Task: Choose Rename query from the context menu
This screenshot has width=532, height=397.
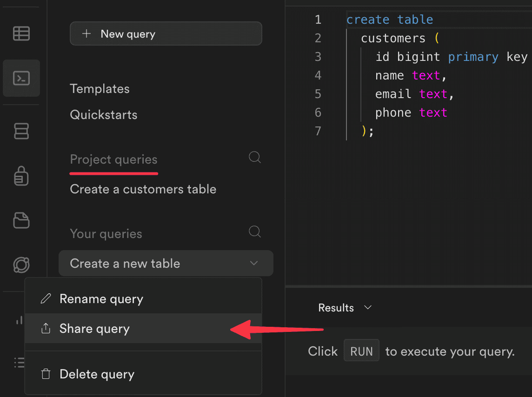Action: [101, 298]
